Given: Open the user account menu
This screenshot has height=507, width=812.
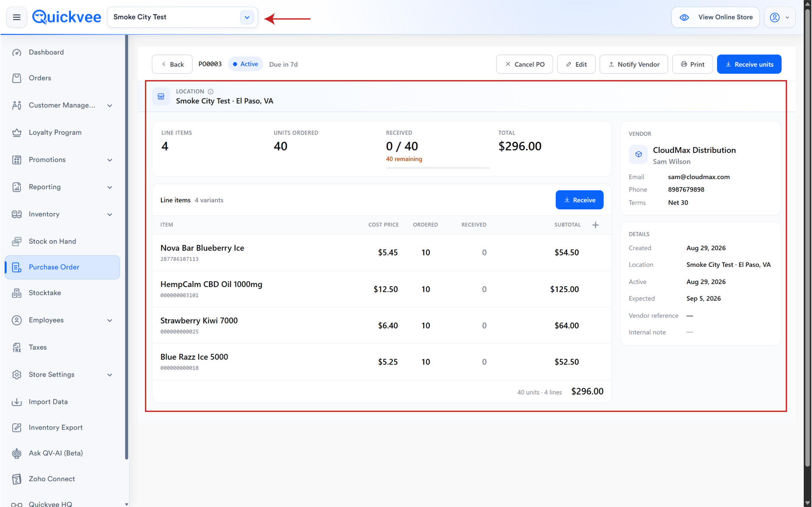Looking at the screenshot, I should [x=779, y=17].
